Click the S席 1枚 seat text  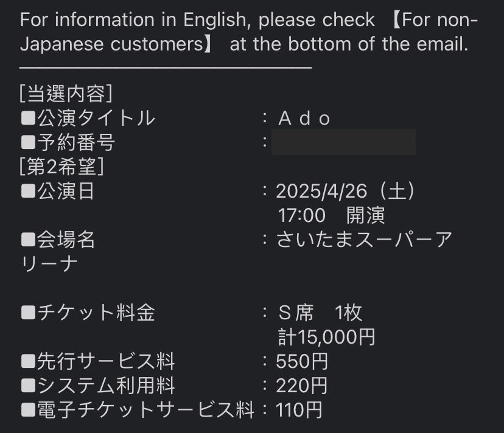click(320, 313)
